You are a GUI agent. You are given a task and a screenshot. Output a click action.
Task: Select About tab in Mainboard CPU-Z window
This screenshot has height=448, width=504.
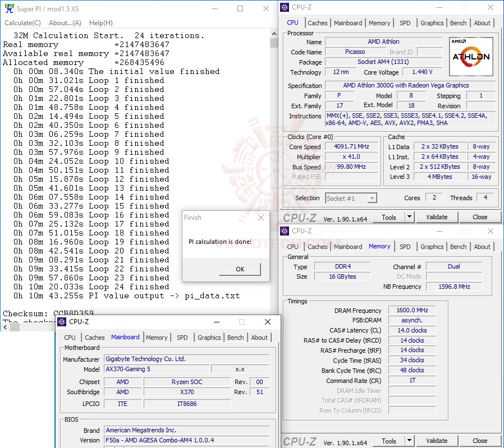point(259,338)
